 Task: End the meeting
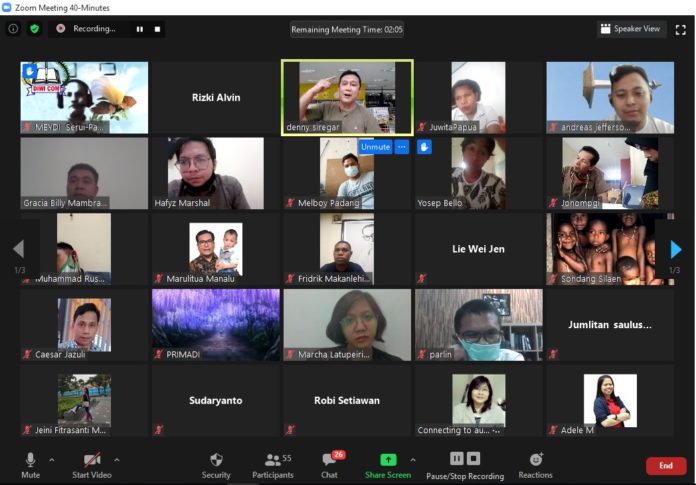pos(666,465)
